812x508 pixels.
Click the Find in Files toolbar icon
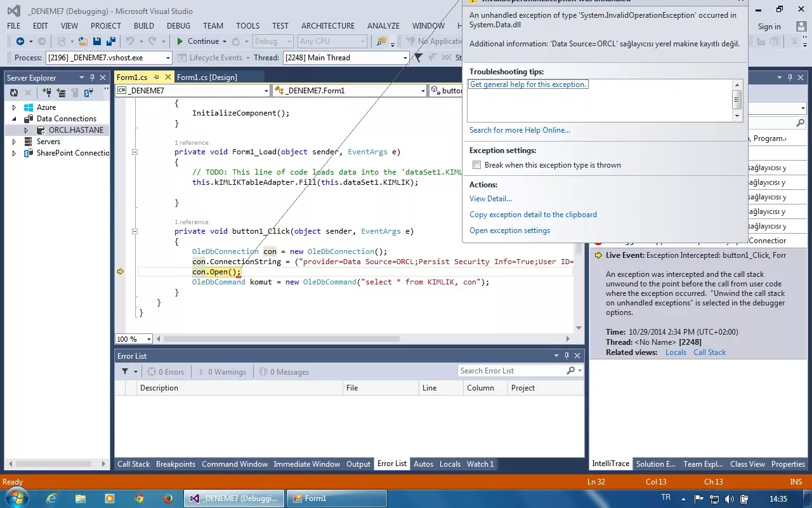(381, 41)
